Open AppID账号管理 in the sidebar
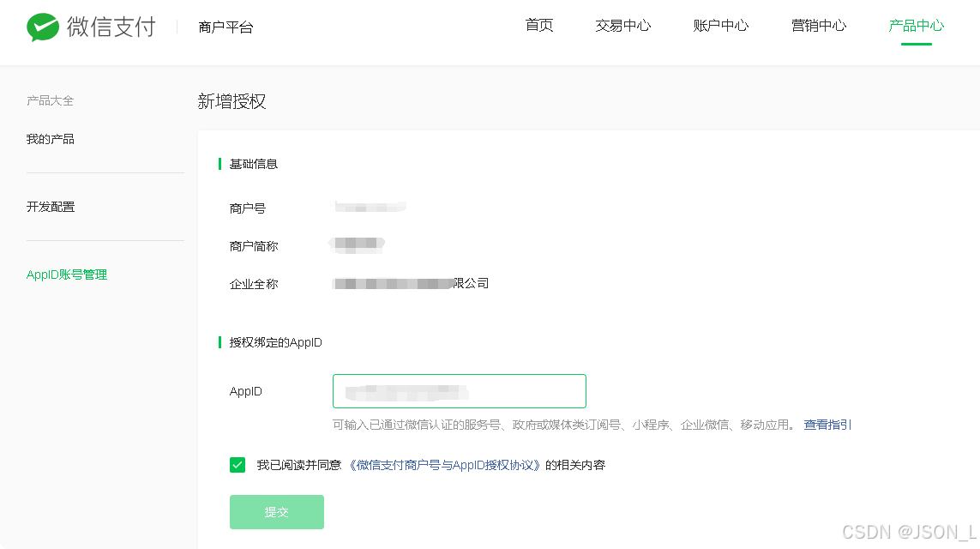 pos(67,274)
